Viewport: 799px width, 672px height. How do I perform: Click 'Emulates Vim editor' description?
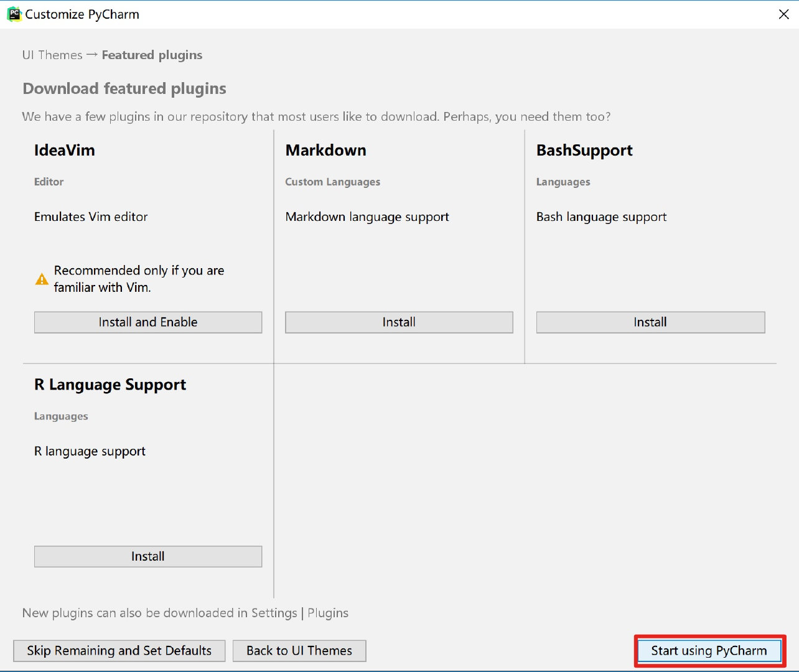pos(91,217)
